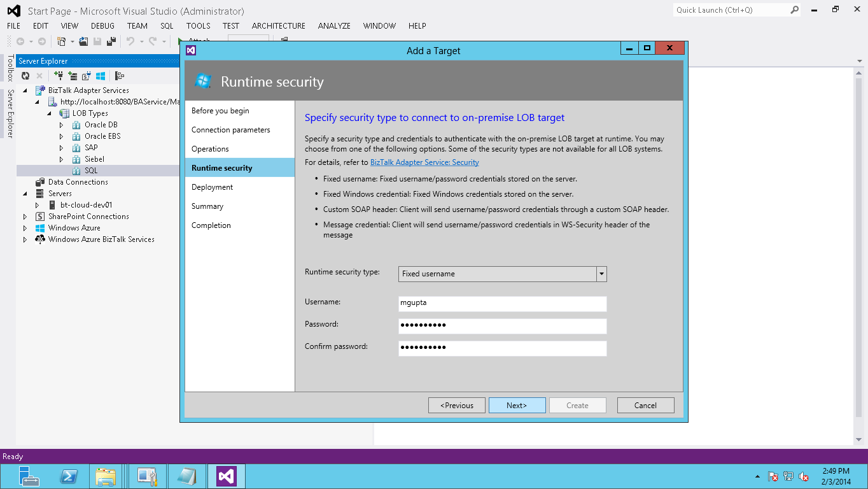Select the localhost:8080 BAService node

tap(120, 102)
